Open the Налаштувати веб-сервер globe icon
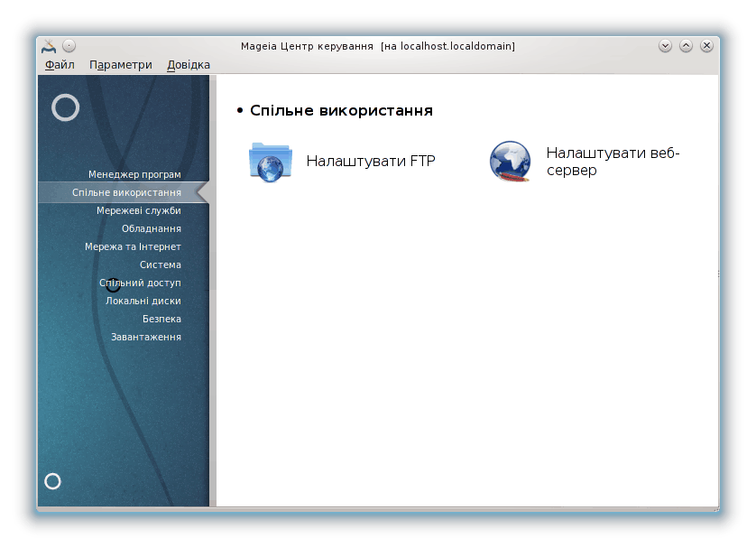The height and width of the screenshot is (548, 756). point(510,161)
